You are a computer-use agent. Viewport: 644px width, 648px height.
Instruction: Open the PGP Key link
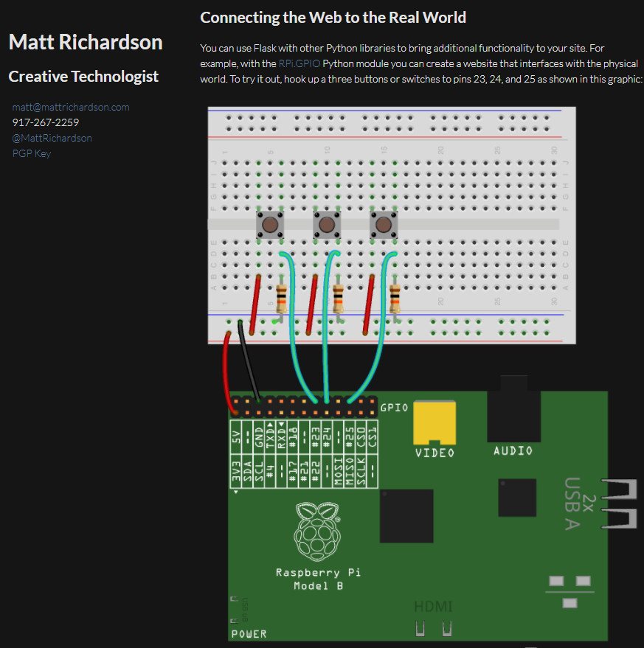pyautogui.click(x=32, y=153)
